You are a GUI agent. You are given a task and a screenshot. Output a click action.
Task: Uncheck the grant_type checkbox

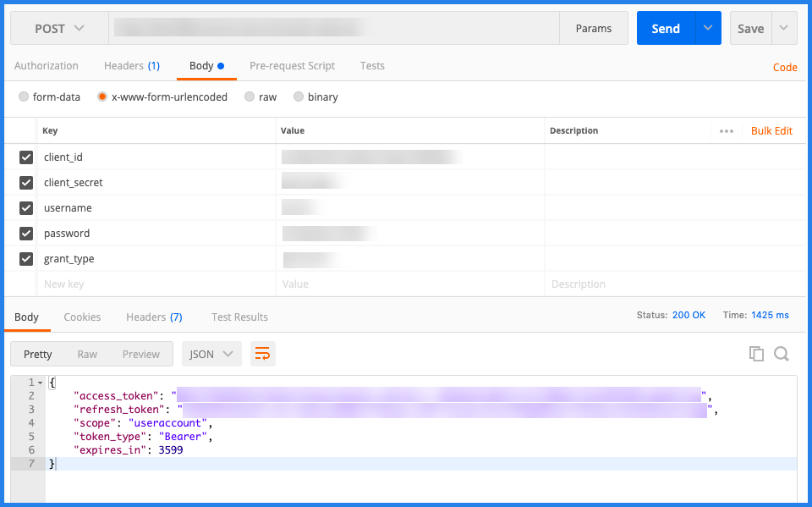click(26, 259)
